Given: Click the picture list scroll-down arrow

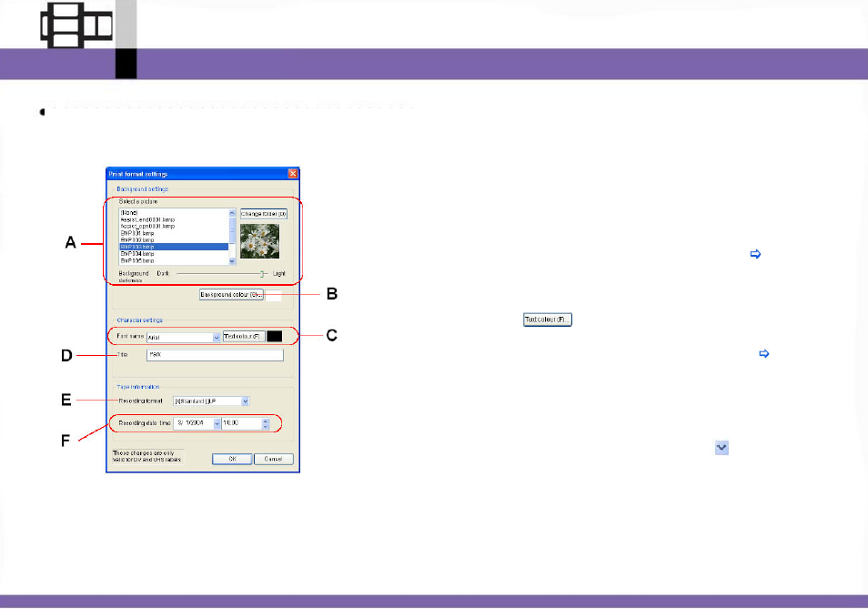Looking at the screenshot, I should [x=232, y=260].
